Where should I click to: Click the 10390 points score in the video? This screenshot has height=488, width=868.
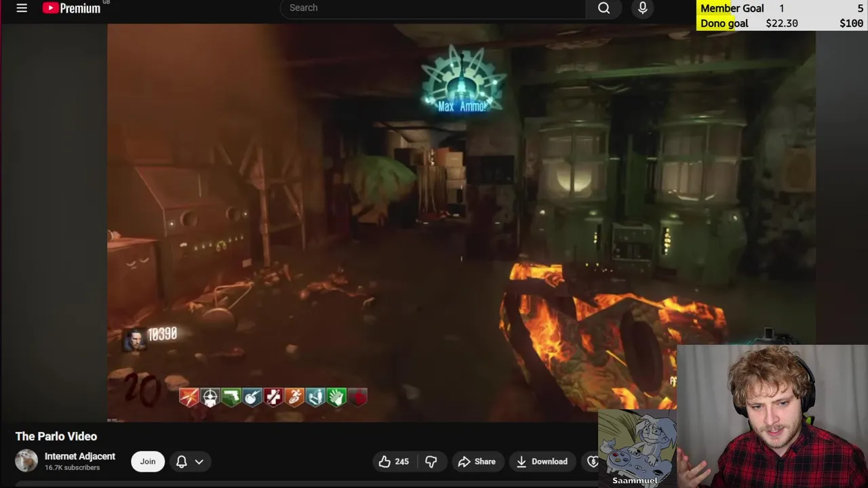162,334
